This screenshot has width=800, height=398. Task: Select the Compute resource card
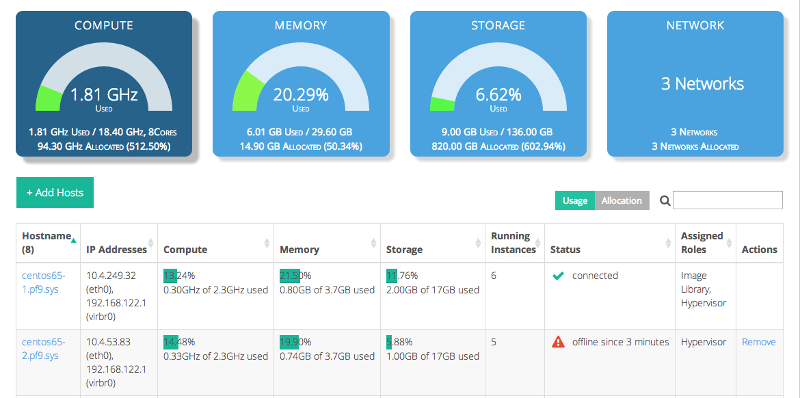click(104, 84)
